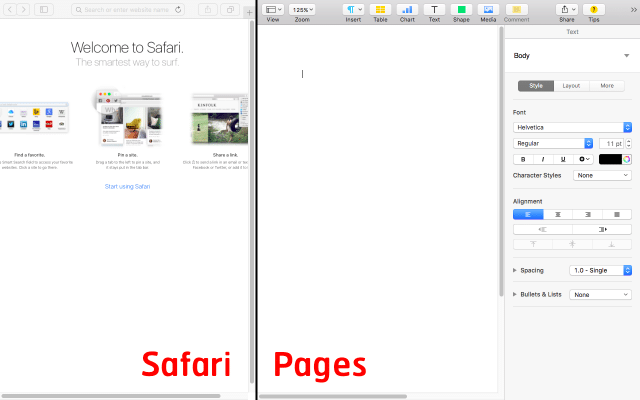Open Media browser in Pages
Viewport: 640px width, 400px height.
[488, 9]
